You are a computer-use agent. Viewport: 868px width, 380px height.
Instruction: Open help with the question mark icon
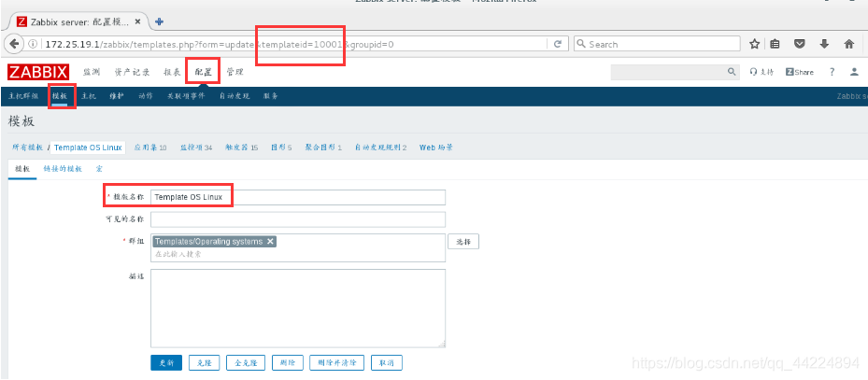pos(832,72)
